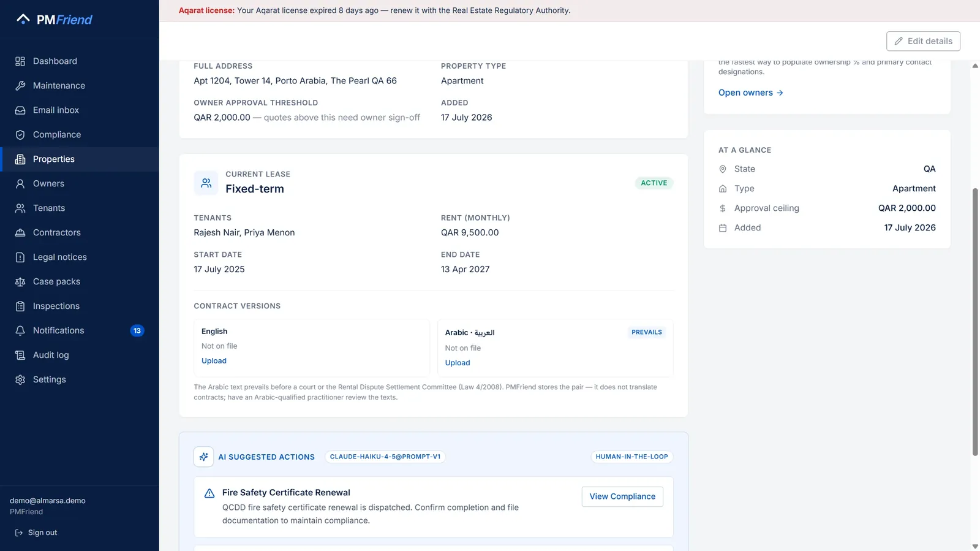
Task: Click the current lease tenants icon
Action: (x=206, y=183)
